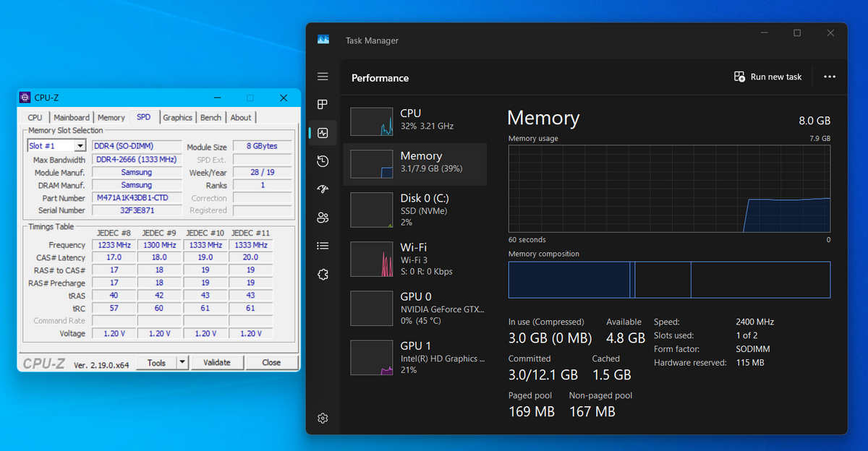The width and height of the screenshot is (868, 451).
Task: Select the GPU 1 Intel HD Graphics thumbnail
Action: point(371,357)
